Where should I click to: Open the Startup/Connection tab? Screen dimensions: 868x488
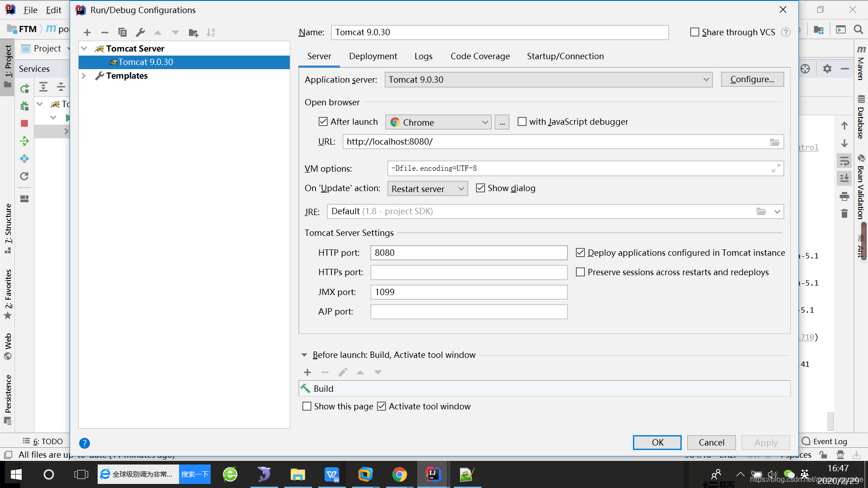[565, 56]
